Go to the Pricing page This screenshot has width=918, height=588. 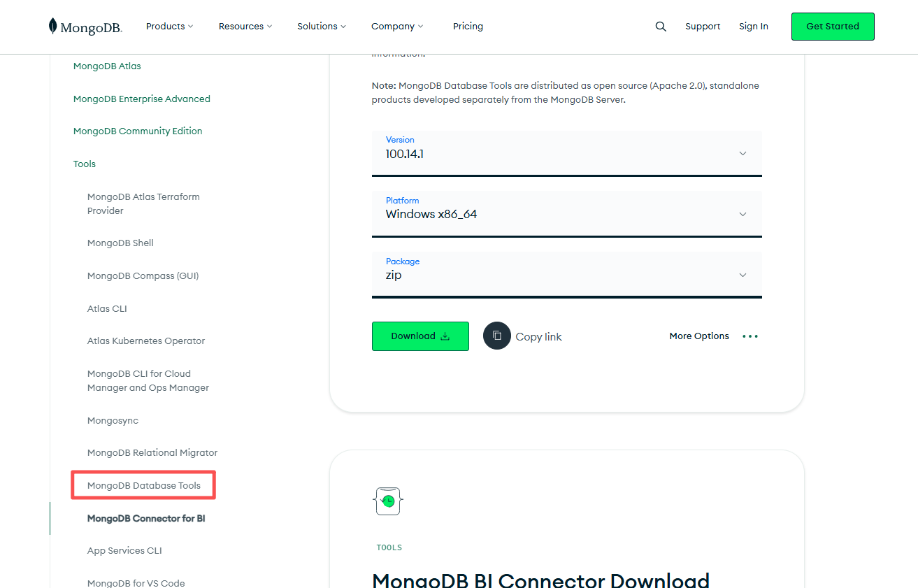pyautogui.click(x=468, y=27)
